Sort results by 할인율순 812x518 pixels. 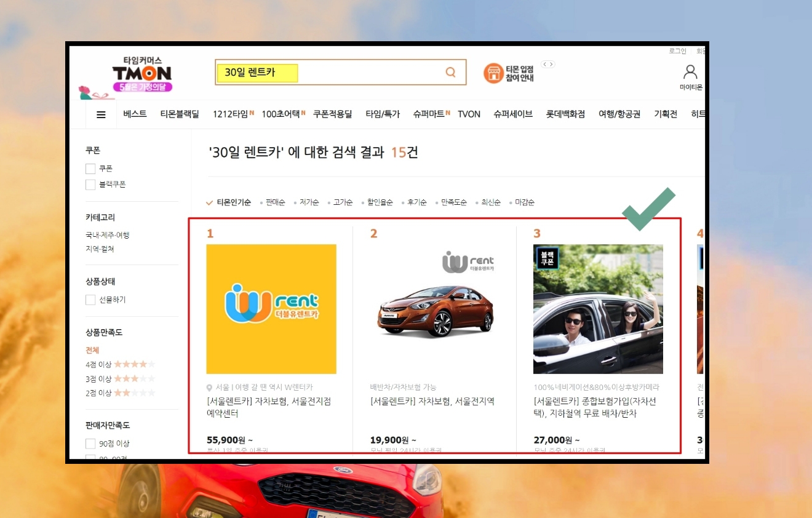coord(380,202)
